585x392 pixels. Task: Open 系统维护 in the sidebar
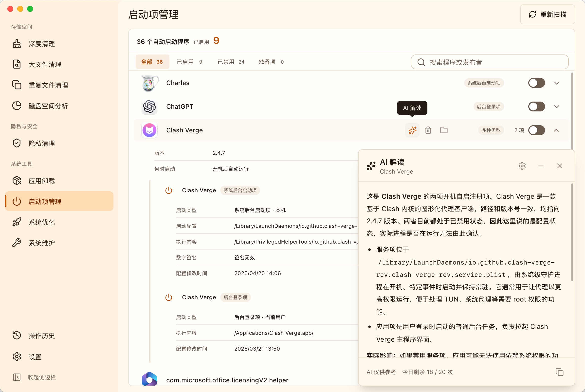[x=59, y=243]
